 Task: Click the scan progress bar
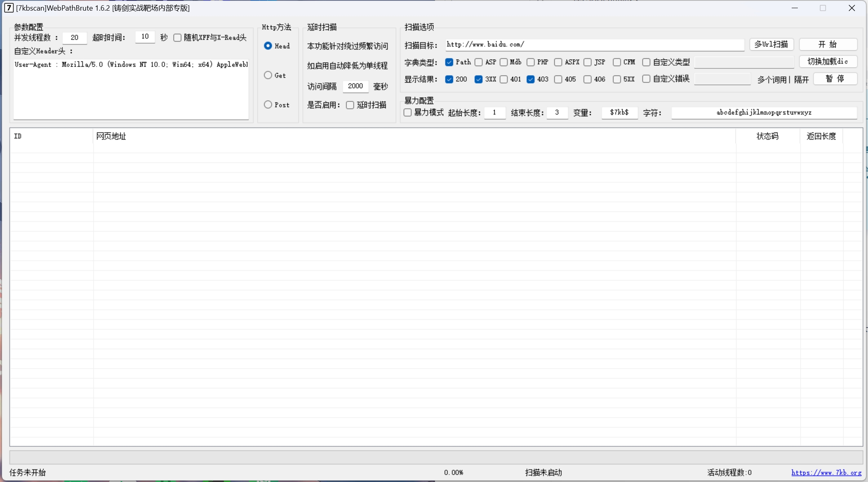[x=436, y=457]
